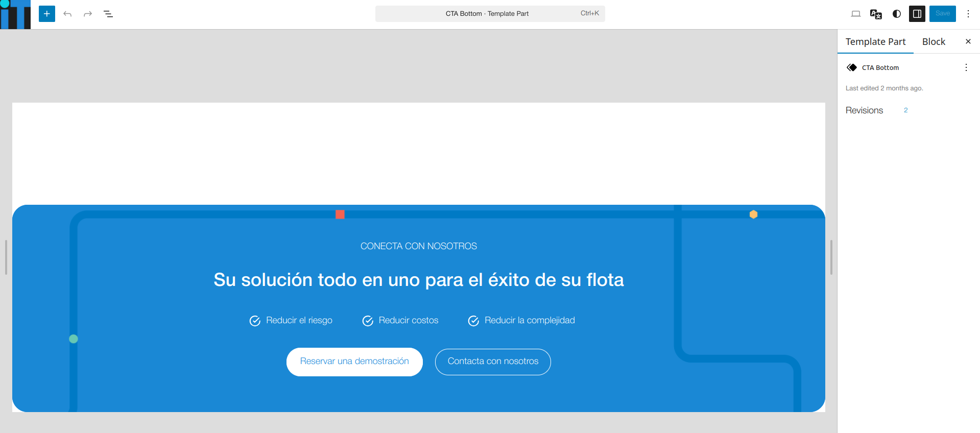
Task: Switch to the Block tab
Action: tap(934, 42)
